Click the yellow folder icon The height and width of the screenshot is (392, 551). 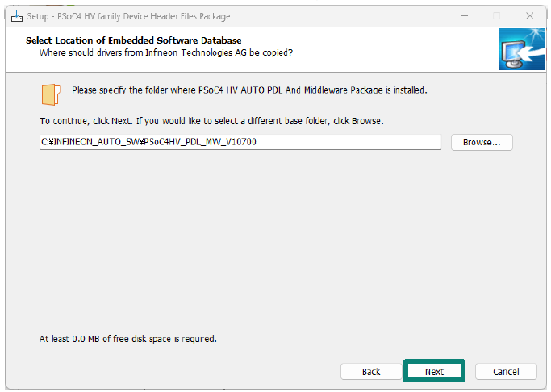click(51, 94)
